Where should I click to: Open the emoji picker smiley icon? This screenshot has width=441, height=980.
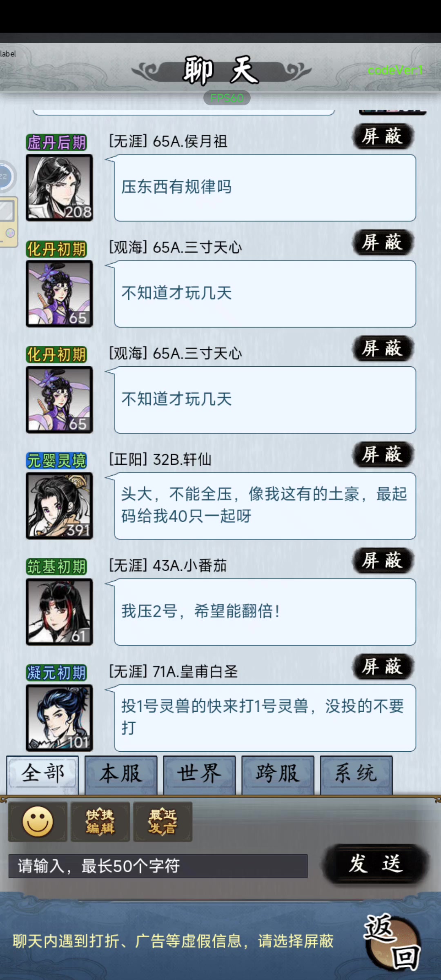38,821
